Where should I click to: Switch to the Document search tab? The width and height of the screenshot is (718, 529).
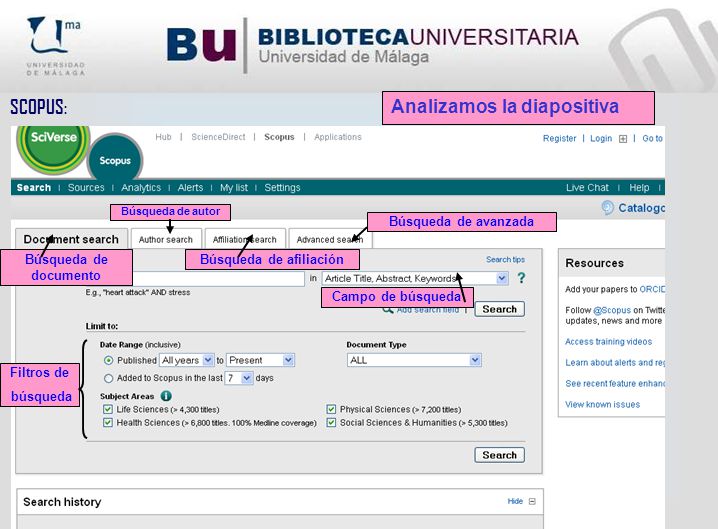pos(71,239)
